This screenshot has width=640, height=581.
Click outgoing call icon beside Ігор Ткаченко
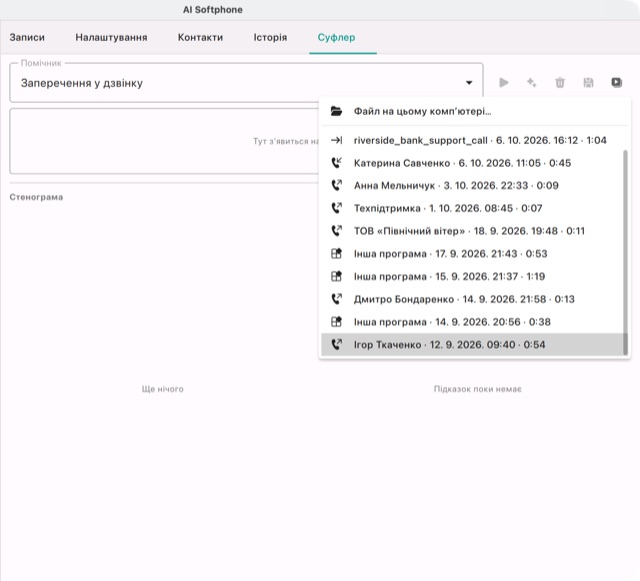pos(336,345)
